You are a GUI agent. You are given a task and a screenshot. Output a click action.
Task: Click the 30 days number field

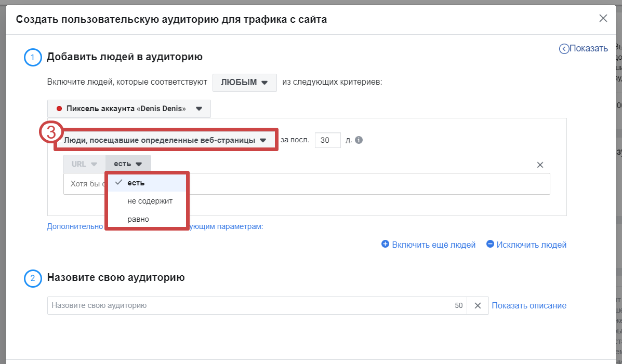(327, 140)
